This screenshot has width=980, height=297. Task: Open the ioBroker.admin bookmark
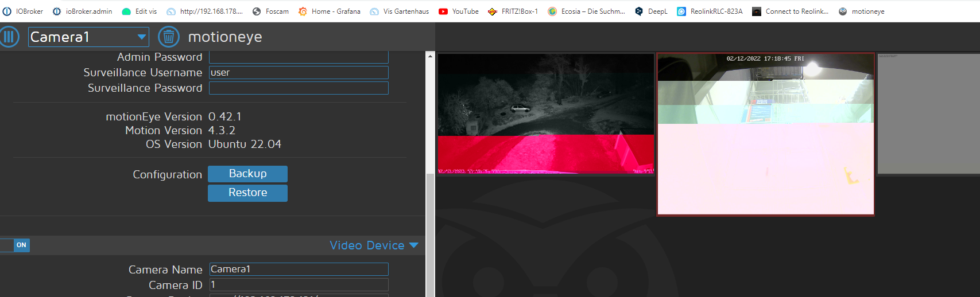(x=83, y=11)
